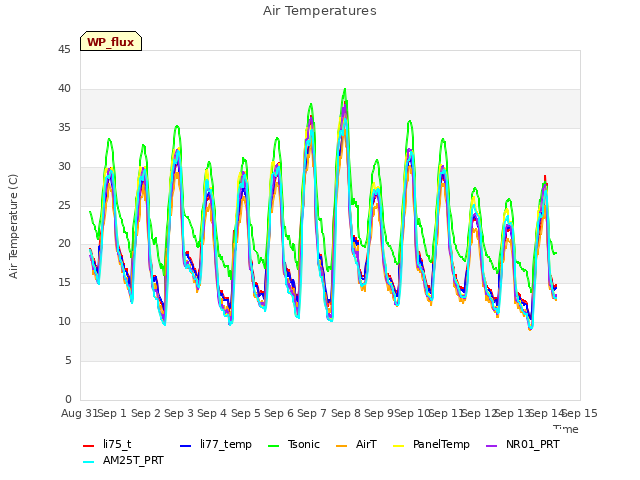This screenshot has width=640, height=480.
Task: Click the Sep 3 x-axis label
Action: click(x=179, y=413)
